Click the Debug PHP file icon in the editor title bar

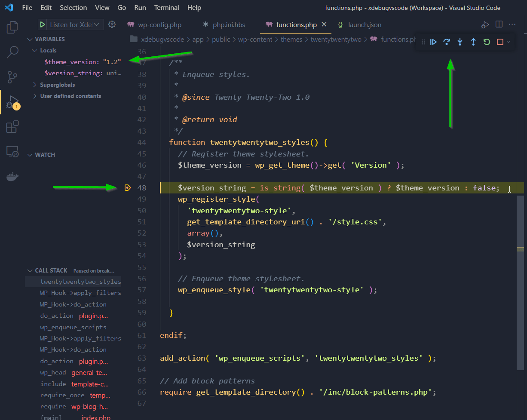click(485, 25)
